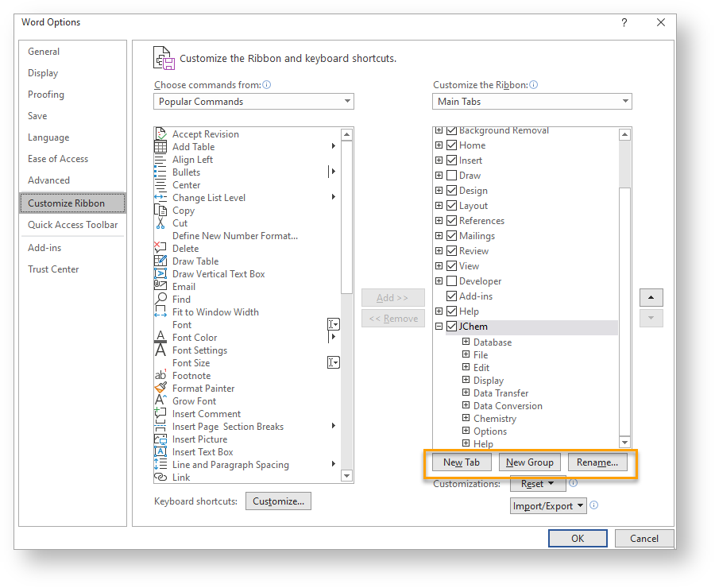715x588 pixels.
Task: Switch to the Proofing page
Action: click(x=45, y=94)
